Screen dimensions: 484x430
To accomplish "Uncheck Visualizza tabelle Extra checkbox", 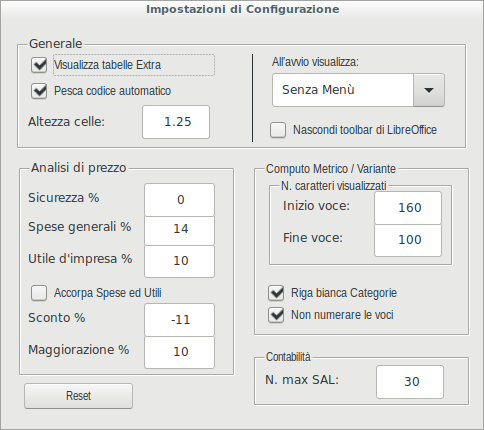I will pyautogui.click(x=39, y=65).
